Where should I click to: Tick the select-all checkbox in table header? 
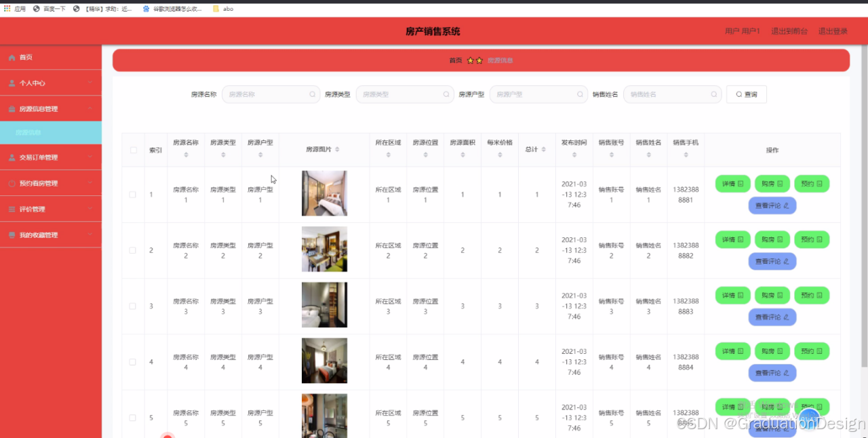point(133,150)
